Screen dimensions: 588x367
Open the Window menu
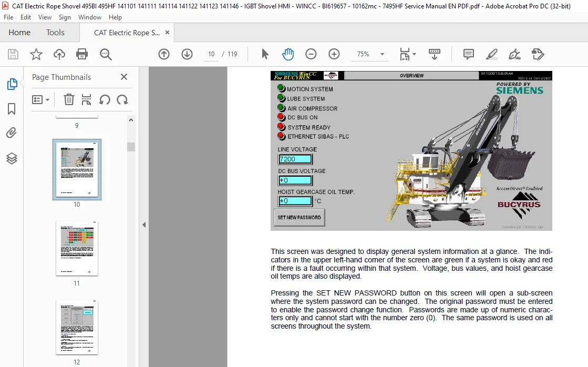click(x=90, y=17)
